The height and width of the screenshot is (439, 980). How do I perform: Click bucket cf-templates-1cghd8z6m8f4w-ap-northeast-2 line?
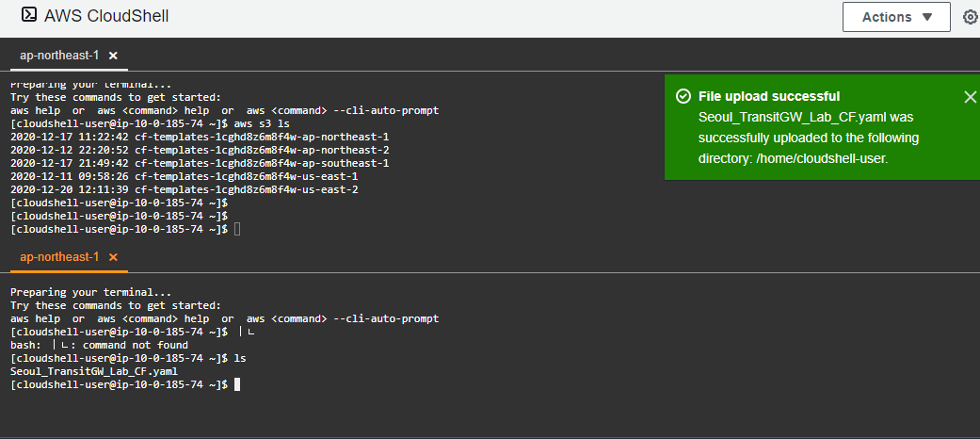[x=200, y=150]
